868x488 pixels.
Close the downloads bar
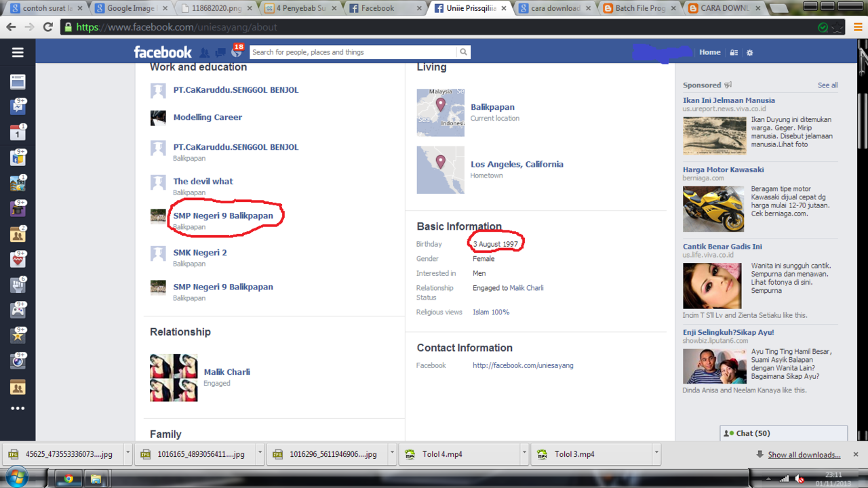click(x=856, y=454)
